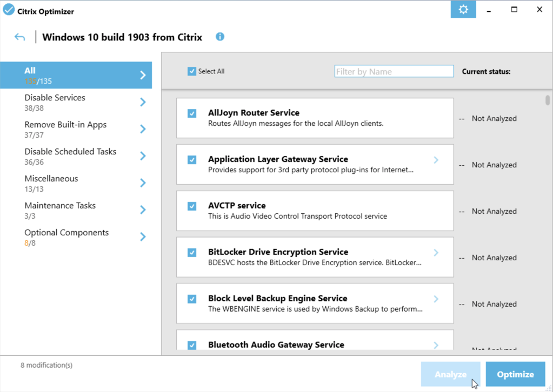Click chevron next to Miscellaneous category
This screenshot has height=392, width=553.
click(x=143, y=183)
